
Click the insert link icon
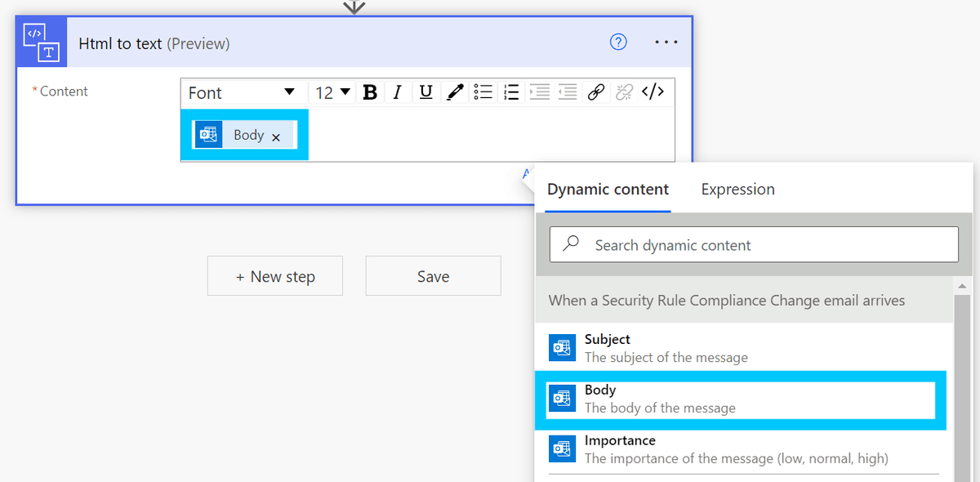click(x=595, y=92)
